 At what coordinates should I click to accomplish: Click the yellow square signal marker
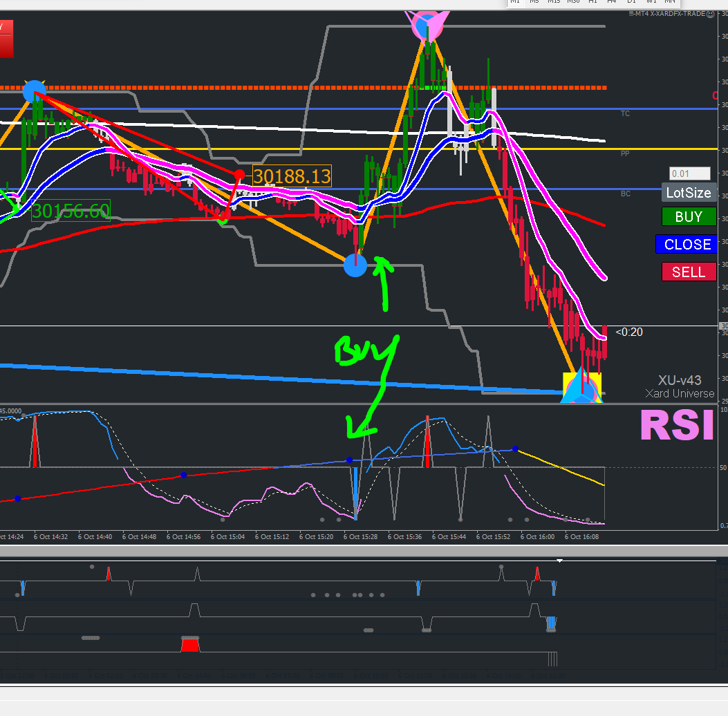[x=582, y=387]
